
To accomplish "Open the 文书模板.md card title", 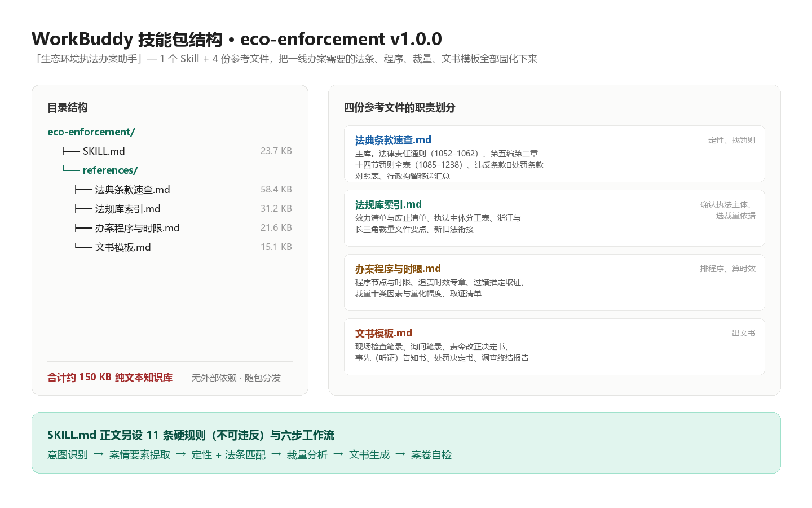I will (383, 333).
